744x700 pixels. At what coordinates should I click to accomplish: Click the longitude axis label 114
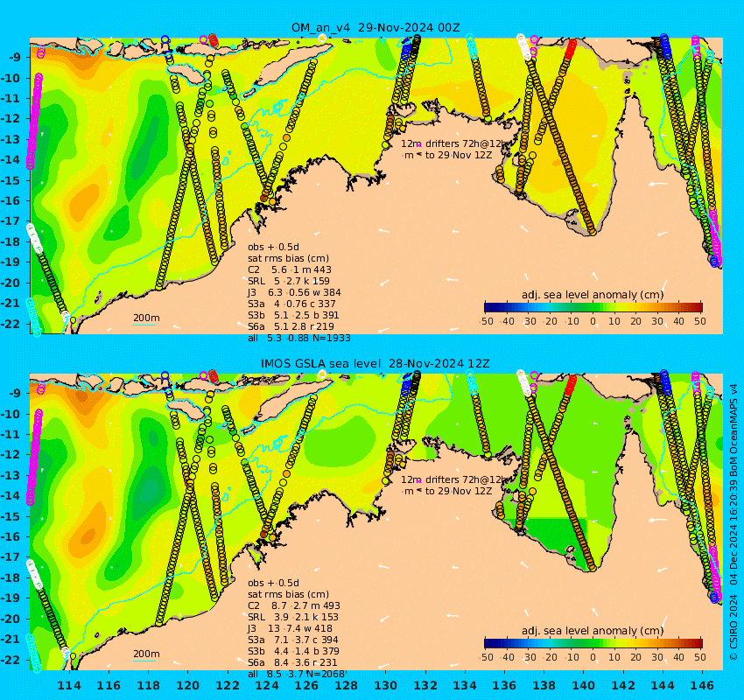pos(69,685)
